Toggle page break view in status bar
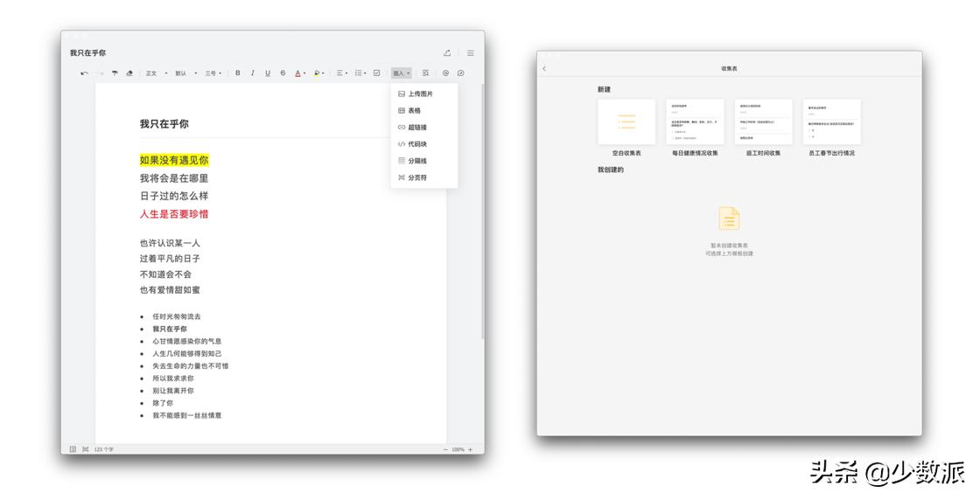The width and height of the screenshot is (980, 500). coord(86,448)
